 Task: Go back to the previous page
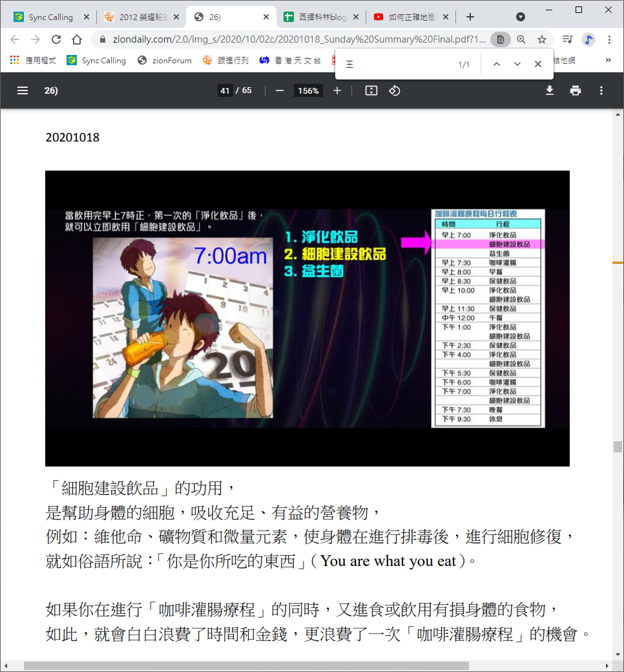pos(15,40)
